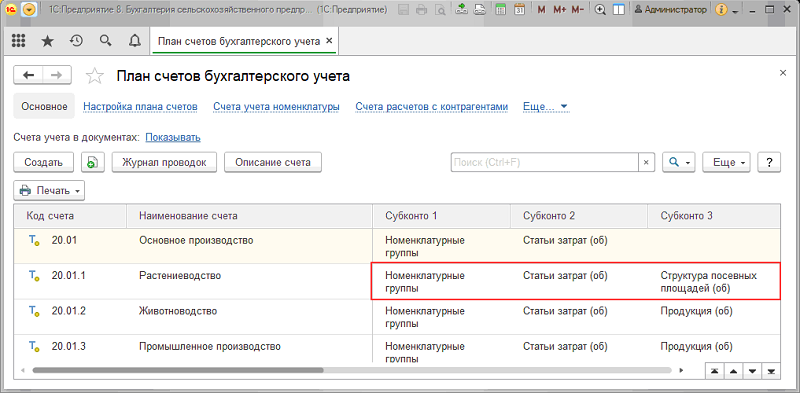The width and height of the screenshot is (800, 393).
Task: Open Журнал проводок
Action: 164,162
